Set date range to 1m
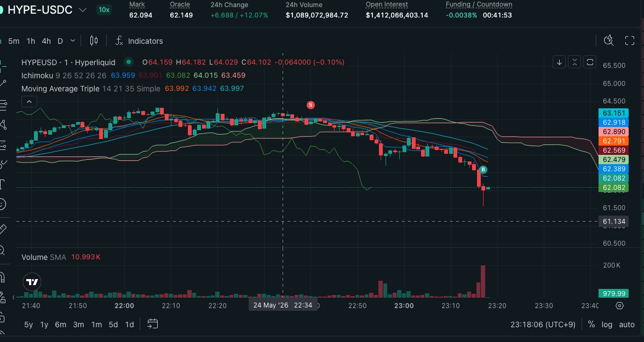This screenshot has width=644, height=342. (x=96, y=324)
